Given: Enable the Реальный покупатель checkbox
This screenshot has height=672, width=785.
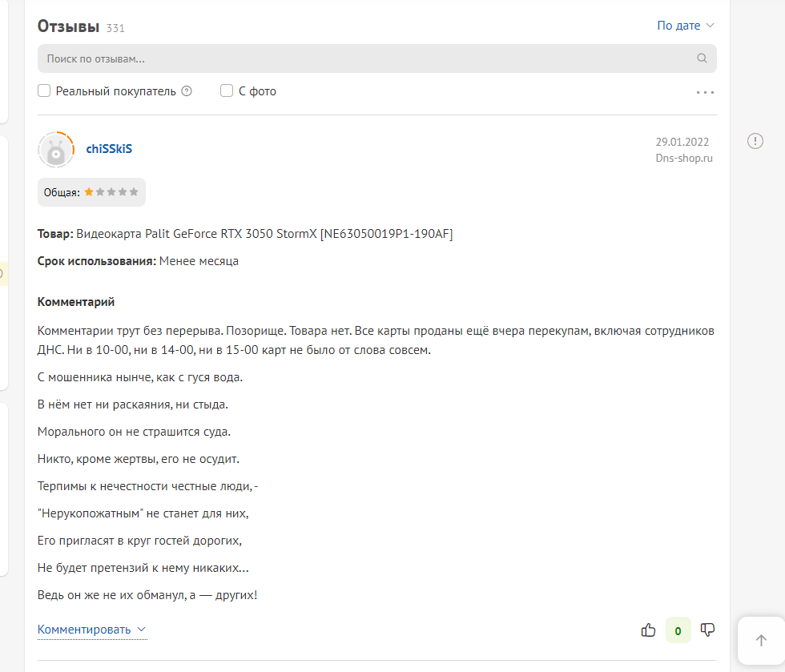Looking at the screenshot, I should pos(44,91).
